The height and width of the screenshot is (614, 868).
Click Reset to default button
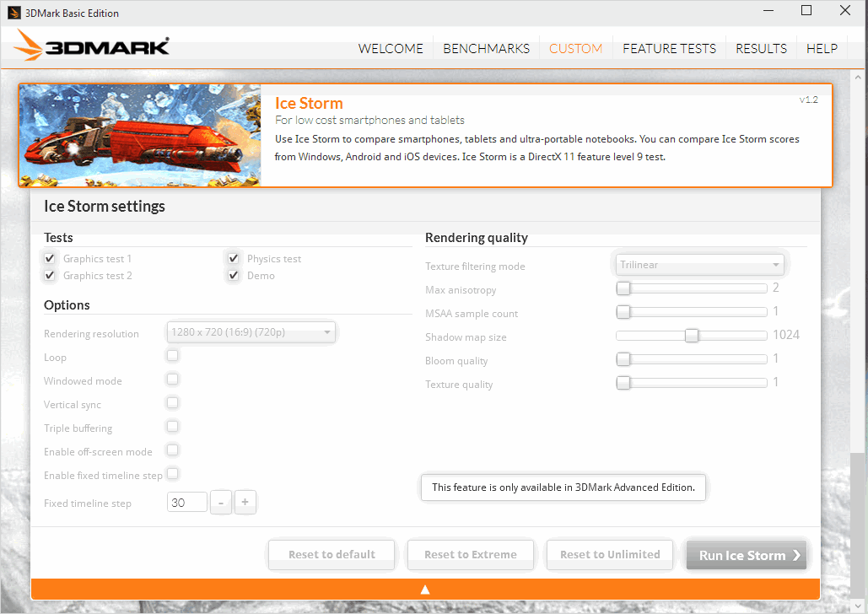pyautogui.click(x=332, y=555)
